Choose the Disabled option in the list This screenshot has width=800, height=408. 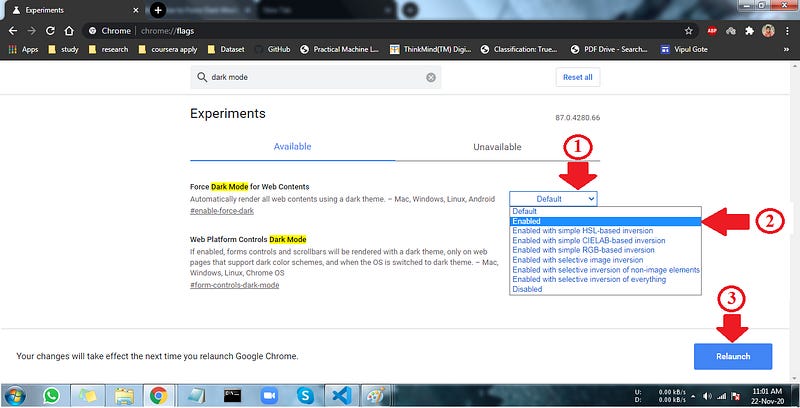coord(605,289)
